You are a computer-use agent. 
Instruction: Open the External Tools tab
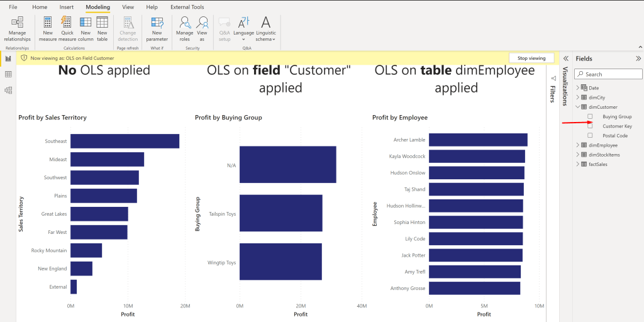[x=187, y=7]
